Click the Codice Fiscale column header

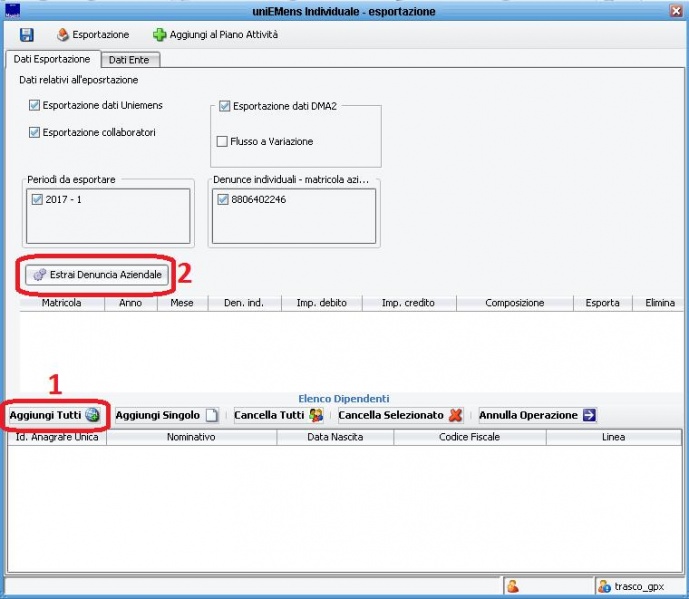(470, 437)
